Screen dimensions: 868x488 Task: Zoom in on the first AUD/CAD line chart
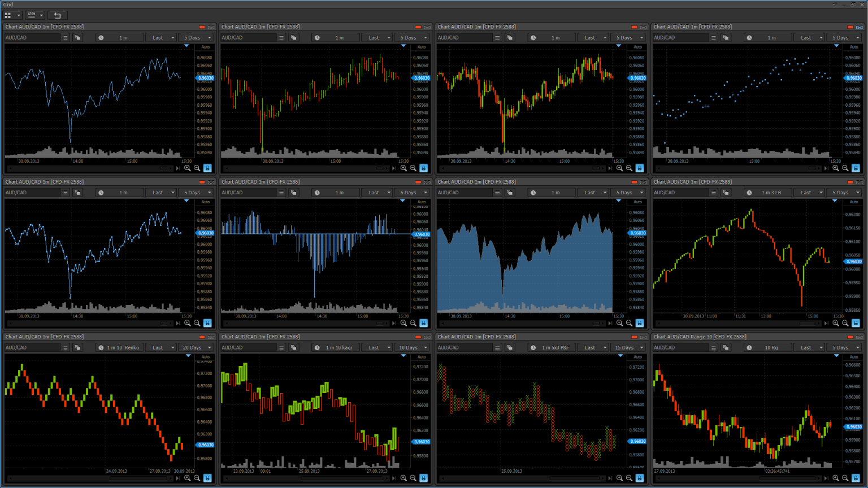(188, 168)
